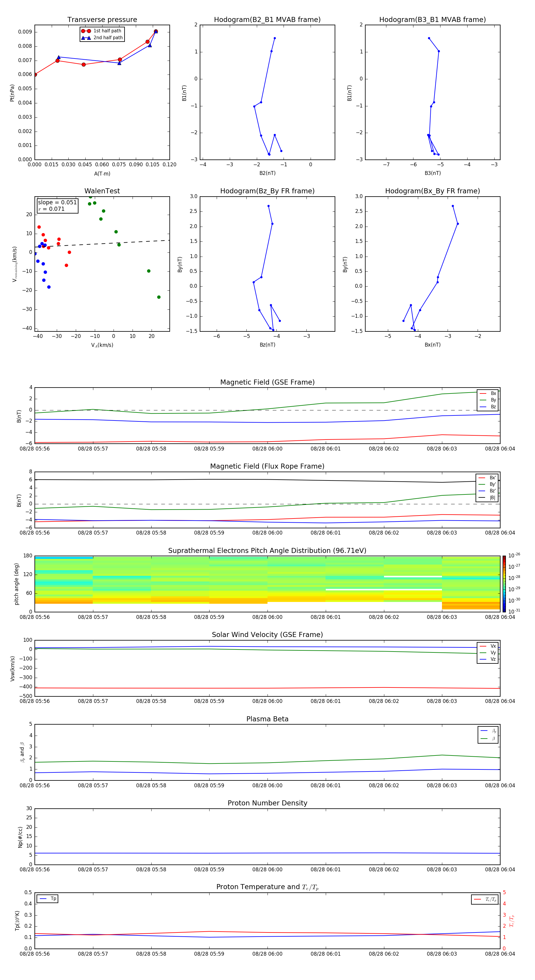The width and height of the screenshot is (535, 980).
Task: Click '2nd half path' legend entry
Action: point(102,38)
